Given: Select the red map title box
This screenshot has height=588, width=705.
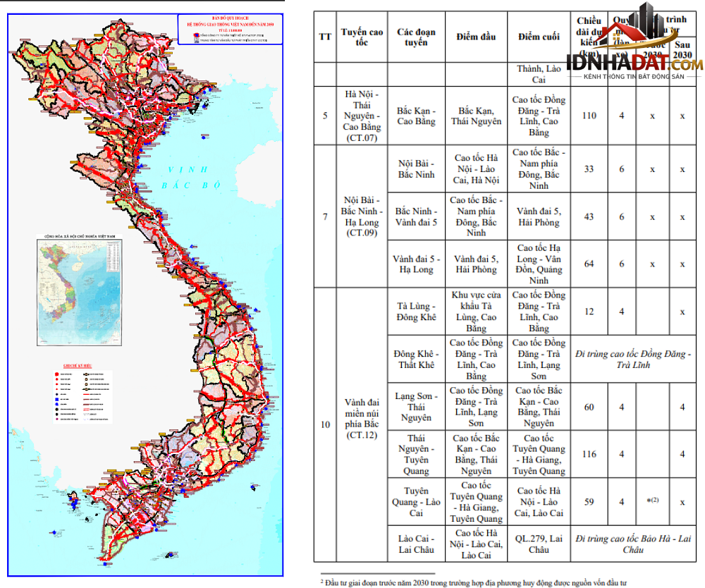Looking at the screenshot, I should point(231,29).
